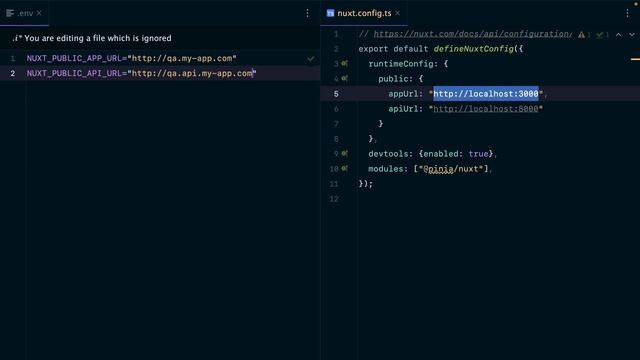Image resolution: width=640 pixels, height=360 pixels.
Task: Click the ignored file notification banner
Action: coord(160,38)
